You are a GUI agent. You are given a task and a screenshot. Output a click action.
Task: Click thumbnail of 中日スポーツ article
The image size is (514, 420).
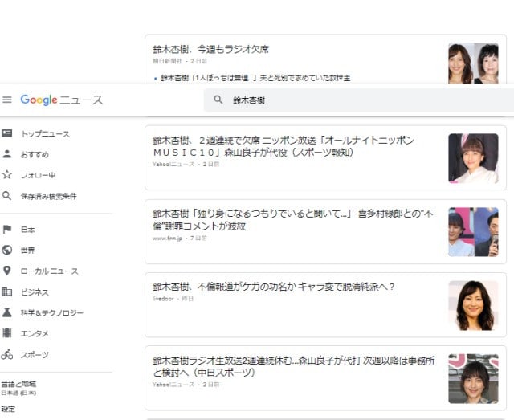click(x=473, y=379)
